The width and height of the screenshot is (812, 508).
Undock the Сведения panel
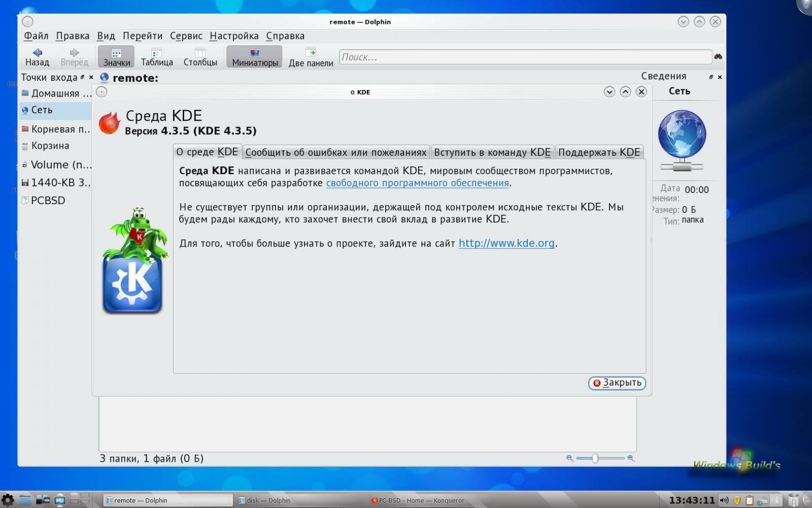711,77
